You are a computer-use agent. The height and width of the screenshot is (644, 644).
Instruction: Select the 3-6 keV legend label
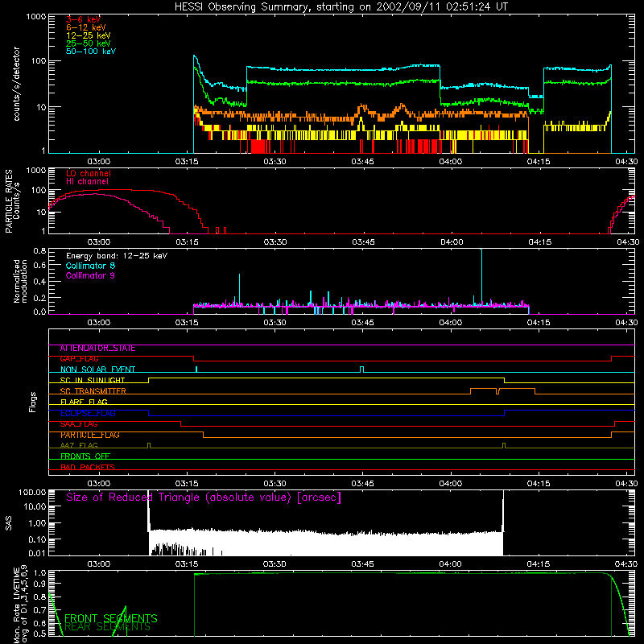pyautogui.click(x=84, y=19)
